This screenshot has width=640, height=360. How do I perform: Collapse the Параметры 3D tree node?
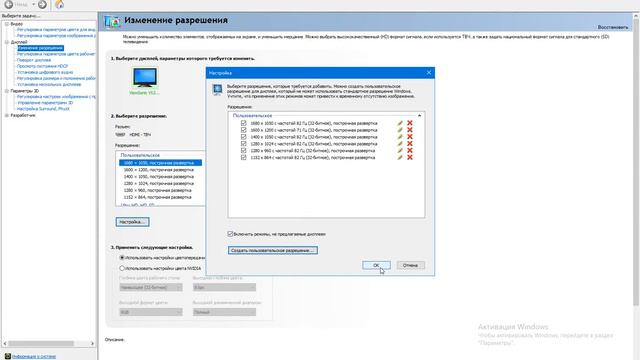7,91
